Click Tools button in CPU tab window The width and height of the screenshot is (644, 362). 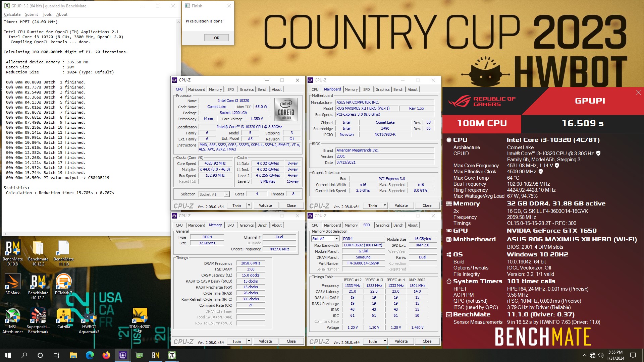coord(237,205)
